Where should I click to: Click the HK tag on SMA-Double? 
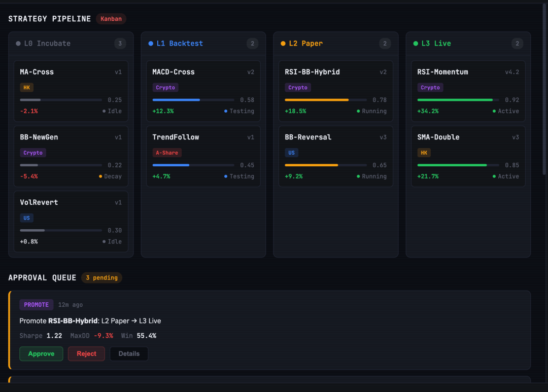(x=424, y=153)
